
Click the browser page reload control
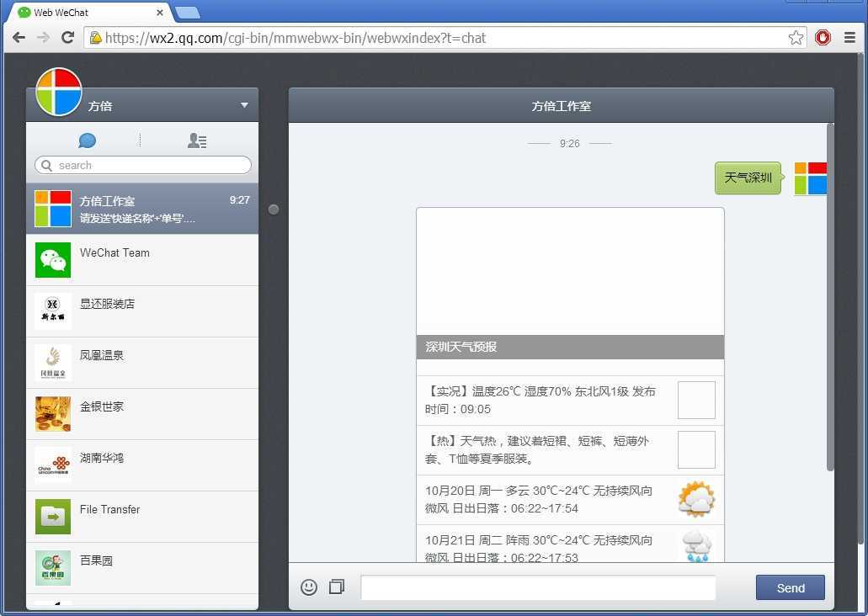click(x=68, y=38)
